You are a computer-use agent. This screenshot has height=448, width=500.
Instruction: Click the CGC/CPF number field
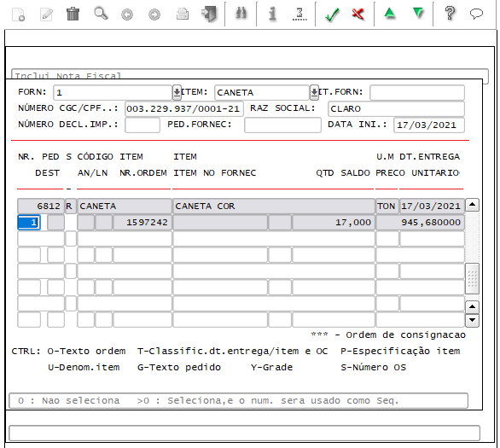(184, 108)
